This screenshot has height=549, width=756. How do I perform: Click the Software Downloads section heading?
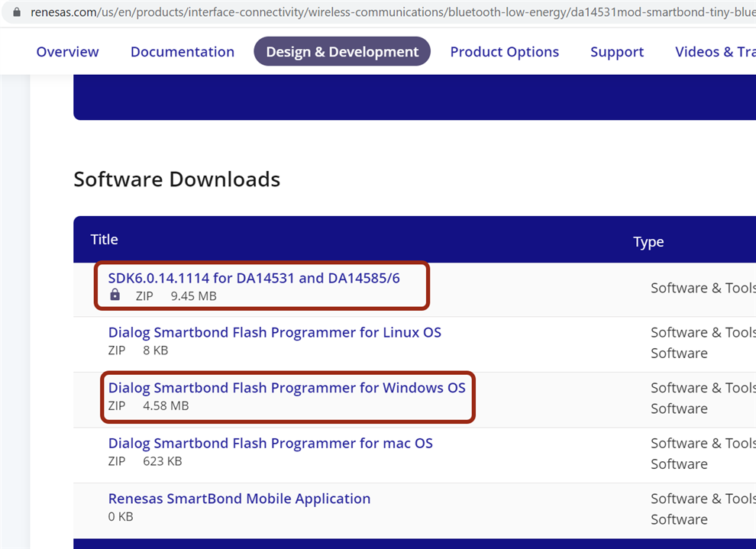point(176,179)
